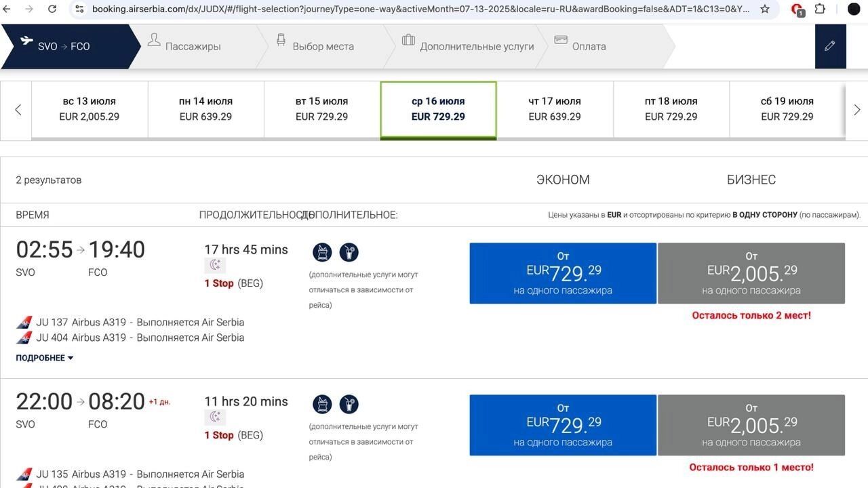Choose business EUR 2,005.29 fare for the 22:00 flight
Screen dimensions: 868x488
[x=751, y=425]
